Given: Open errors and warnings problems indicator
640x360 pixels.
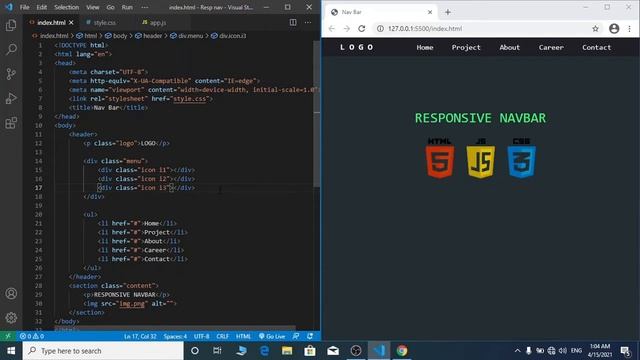Looking at the screenshot, I should point(32,336).
